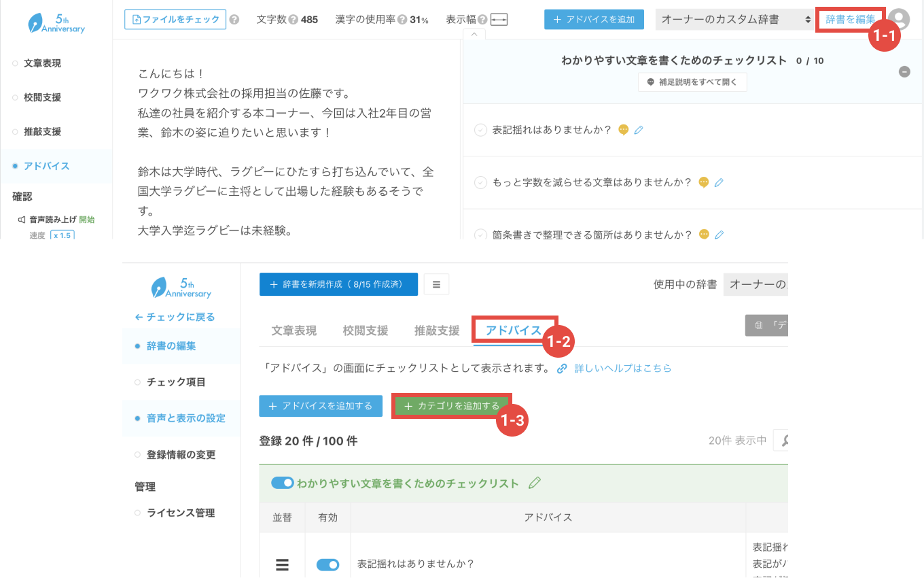Collapse checklist with the minus icon
This screenshot has height=578, width=924.
[904, 71]
